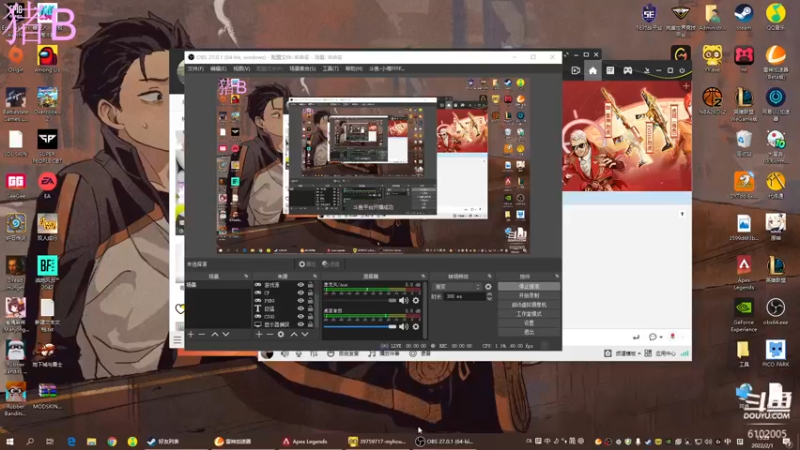Click gamepad icon in right window toolbar

628,70
